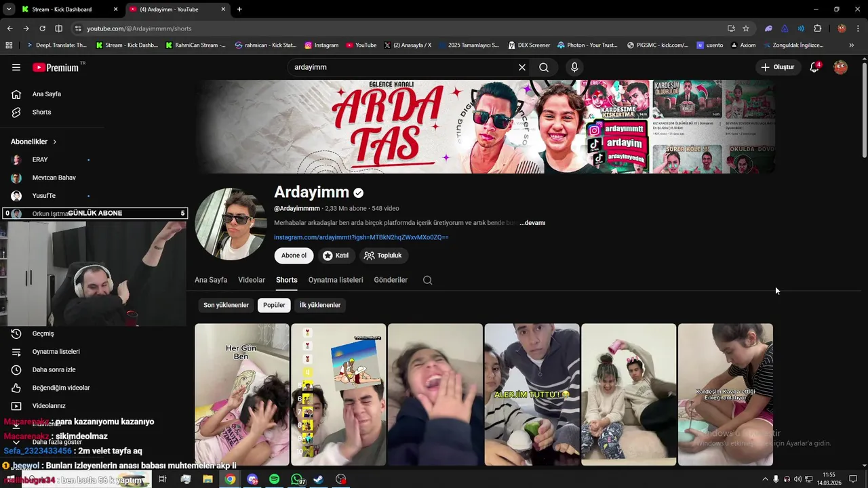Screen dimensions: 868x488
Task: Expand the Abonelikler section chevron
Action: coord(55,142)
